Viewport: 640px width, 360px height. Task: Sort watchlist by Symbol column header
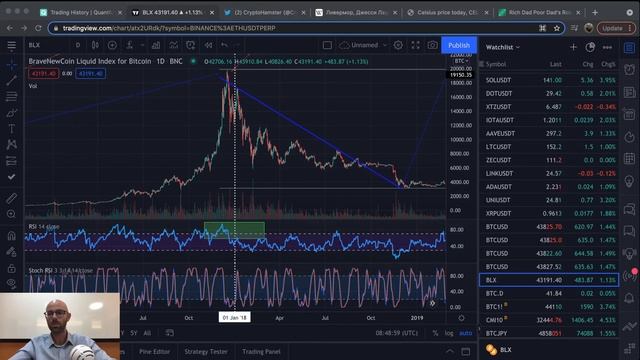(x=496, y=64)
